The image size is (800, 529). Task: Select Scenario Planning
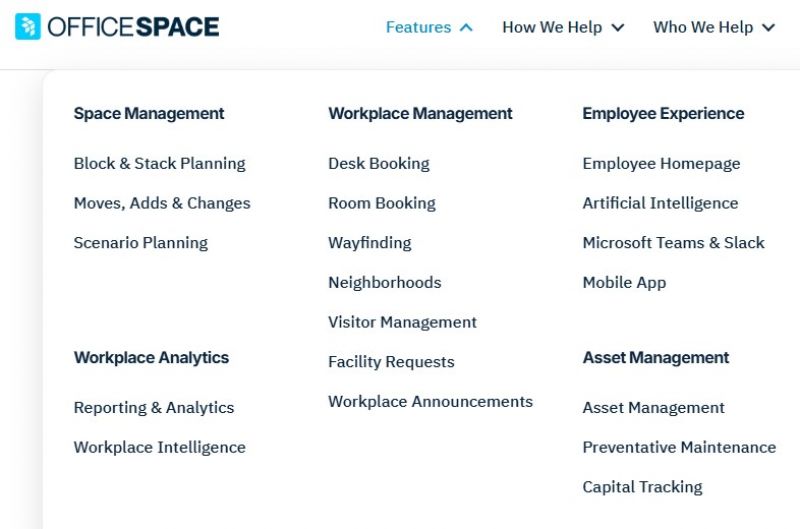(141, 243)
